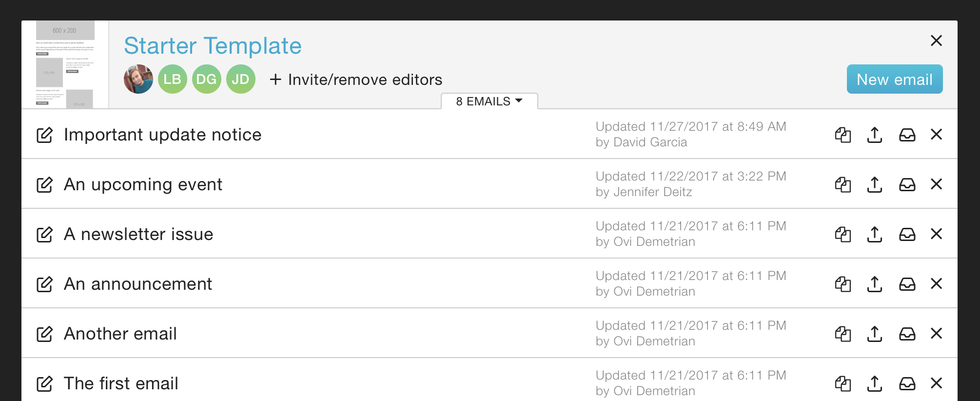Image resolution: width=980 pixels, height=401 pixels.
Task: Open Invite/remove editors link
Action: coord(356,80)
